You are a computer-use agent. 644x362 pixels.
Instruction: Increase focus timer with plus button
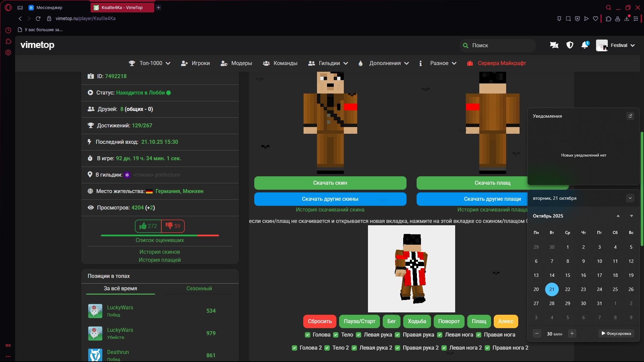point(572,334)
